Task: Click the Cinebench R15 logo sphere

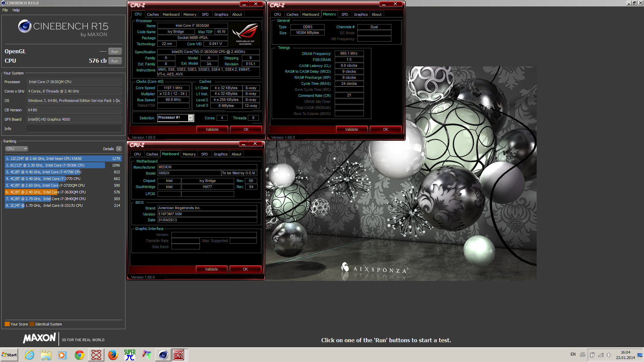Action: [25, 26]
